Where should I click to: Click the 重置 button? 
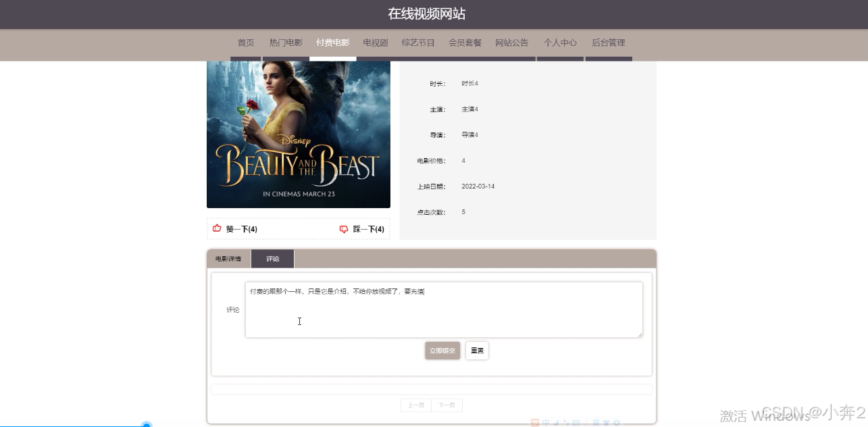[x=477, y=351]
